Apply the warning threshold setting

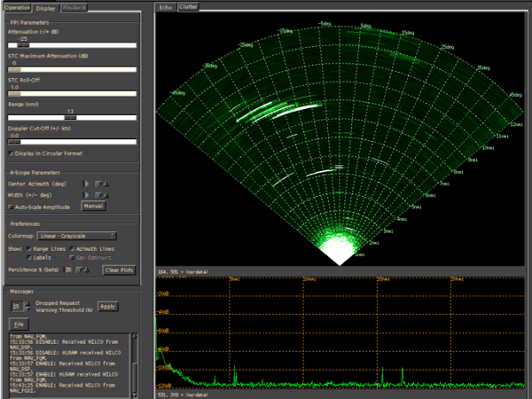107,306
